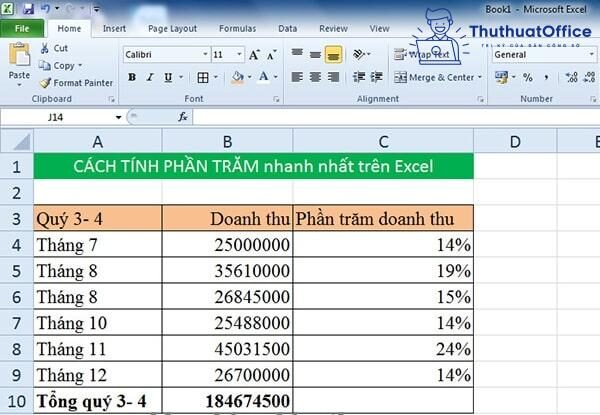The width and height of the screenshot is (600, 415).
Task: Toggle Underline formatting
Action: (168, 77)
